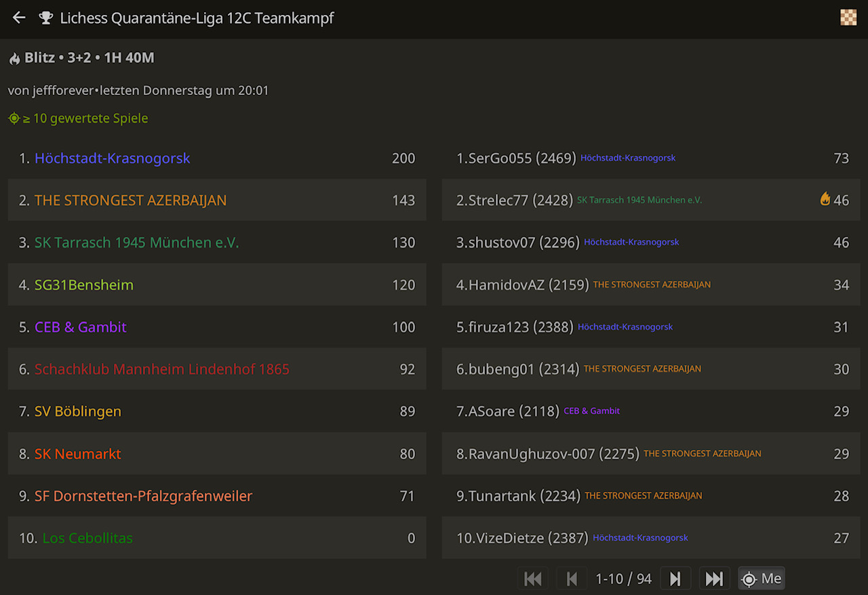
Task: Click the team tag next to shustov07
Action: click(x=631, y=242)
